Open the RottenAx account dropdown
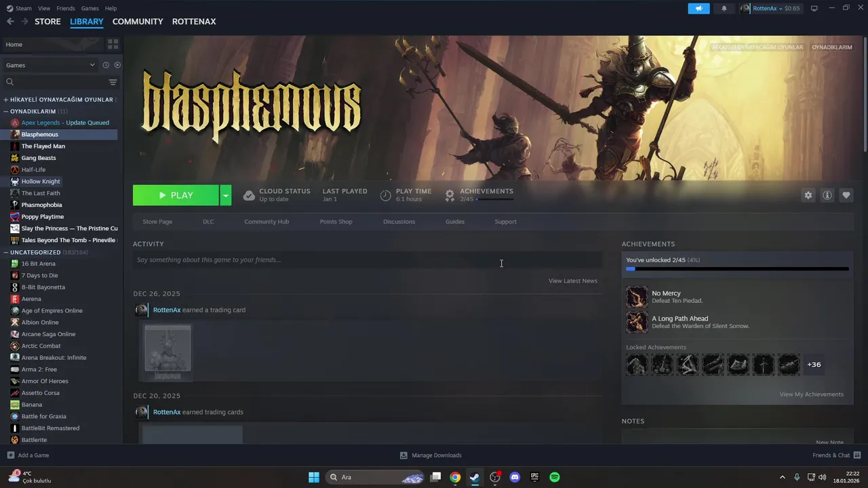The height and width of the screenshot is (488, 868). pyautogui.click(x=770, y=8)
